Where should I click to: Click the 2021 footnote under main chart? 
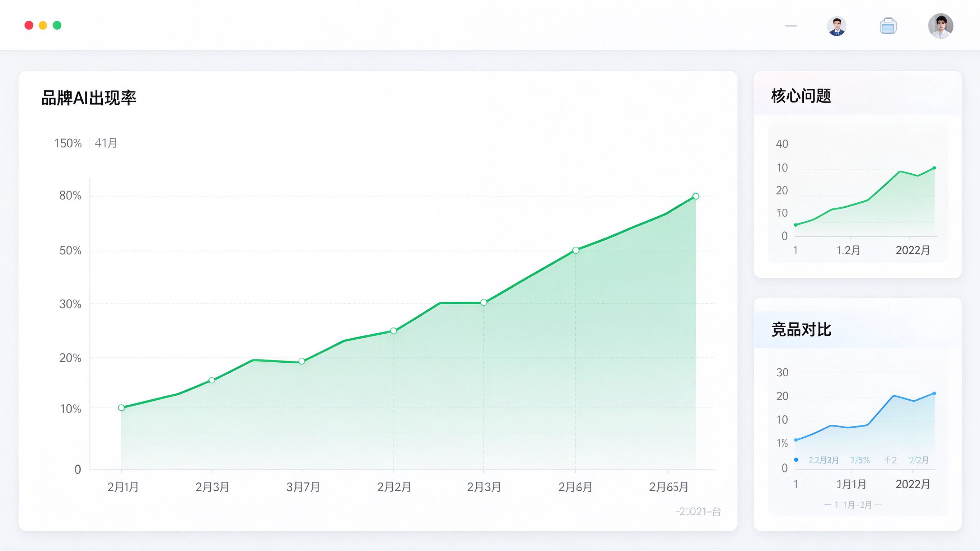coord(698,512)
